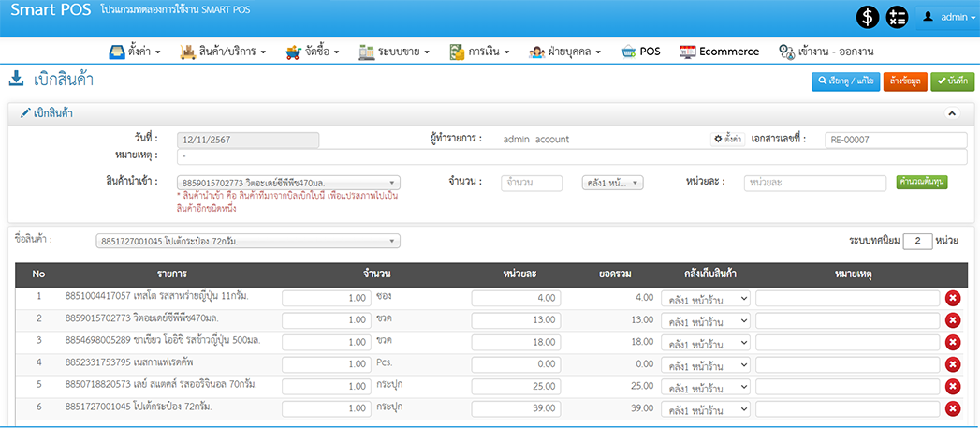Click the จัดซื้อ shopping cart icon
This screenshot has height=429, width=980.
(293, 52)
